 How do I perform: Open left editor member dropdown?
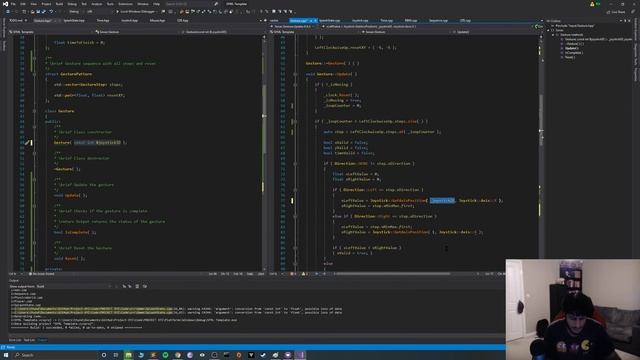pos(223,32)
